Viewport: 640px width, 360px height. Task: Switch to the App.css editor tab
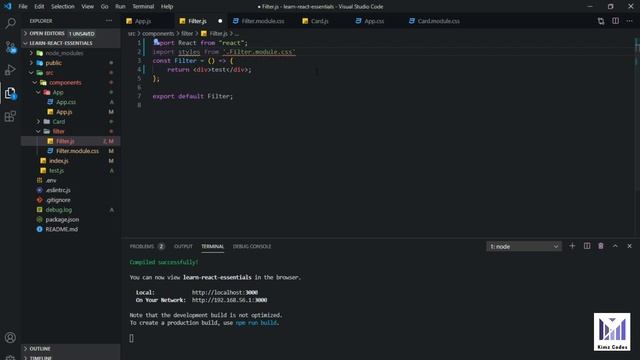click(x=374, y=21)
